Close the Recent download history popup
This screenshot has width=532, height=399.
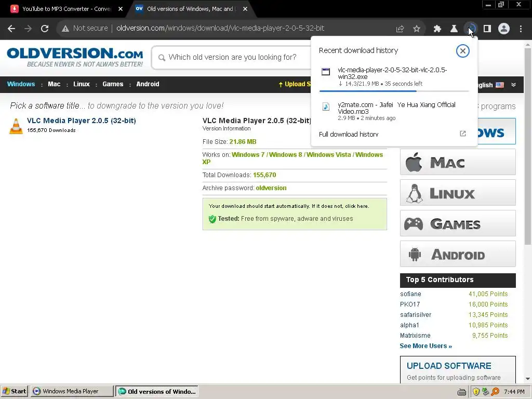click(463, 51)
